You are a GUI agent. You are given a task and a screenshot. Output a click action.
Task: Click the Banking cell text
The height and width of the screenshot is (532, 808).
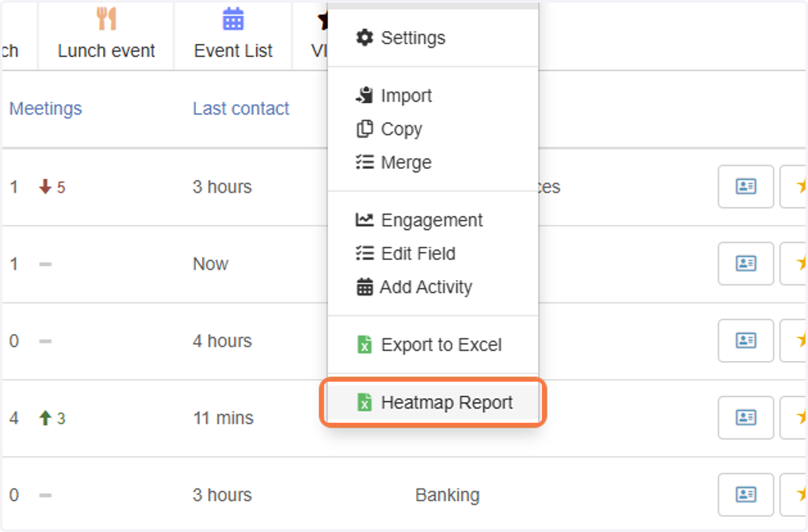pyautogui.click(x=448, y=496)
